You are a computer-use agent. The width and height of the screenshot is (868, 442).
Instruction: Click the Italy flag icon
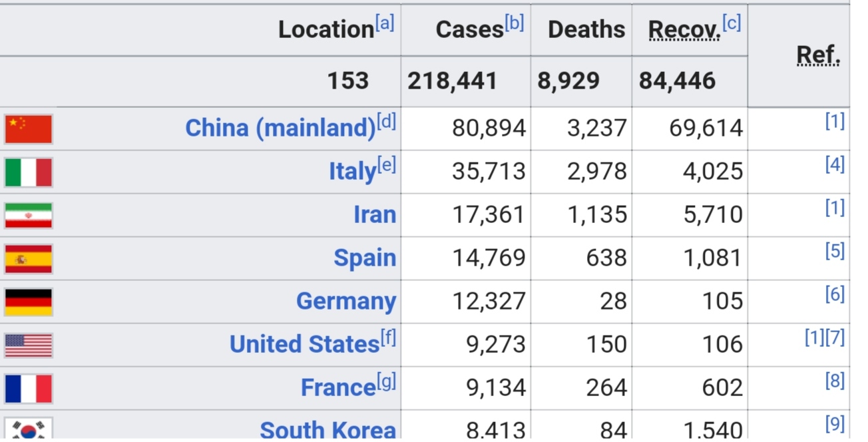(29, 172)
